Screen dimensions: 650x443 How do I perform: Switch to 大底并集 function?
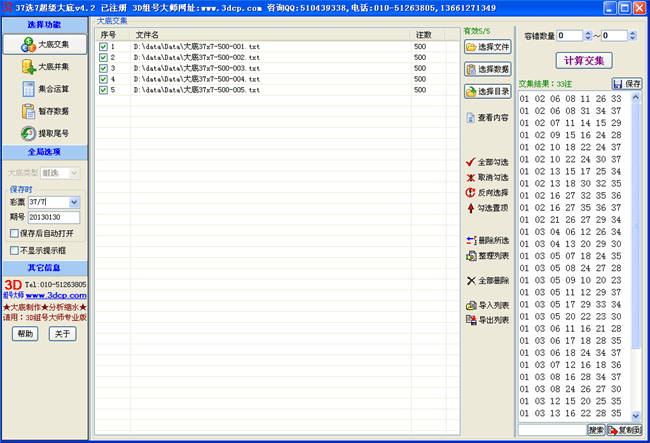click(x=45, y=67)
